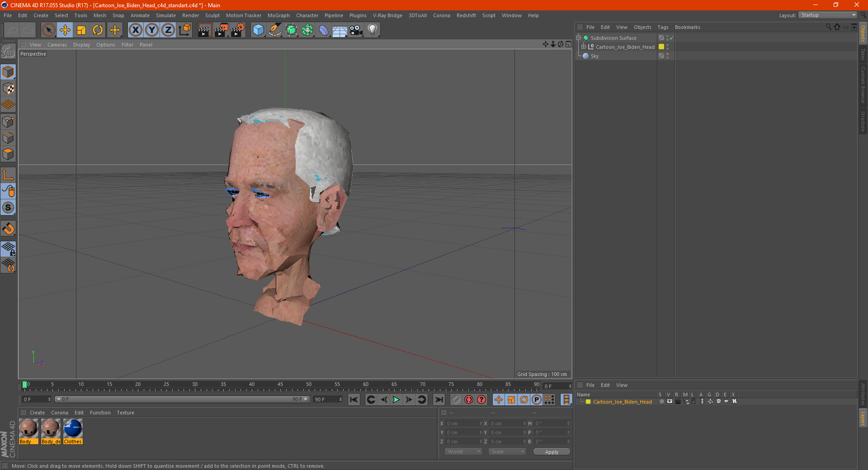Click the Make Editable icon
The height and width of the screenshot is (470, 868).
tap(8, 52)
